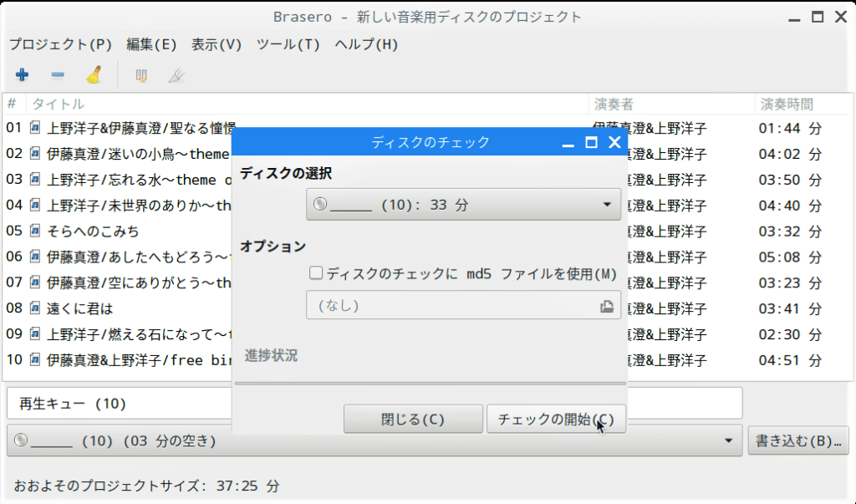856x504 pixels.
Task: Click the チェックの開始(C) button
Action: pos(556,419)
